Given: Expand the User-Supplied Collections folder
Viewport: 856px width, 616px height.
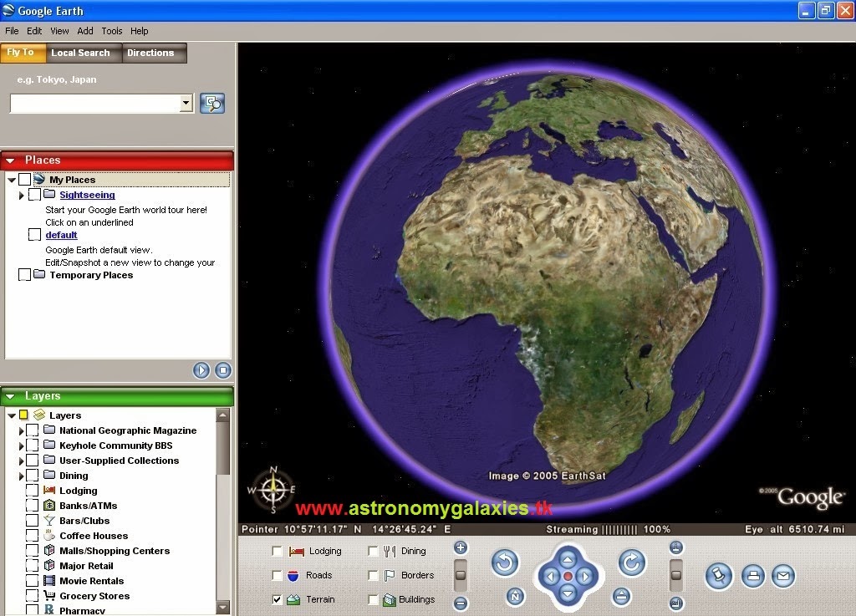Looking at the screenshot, I should pos(21,461).
